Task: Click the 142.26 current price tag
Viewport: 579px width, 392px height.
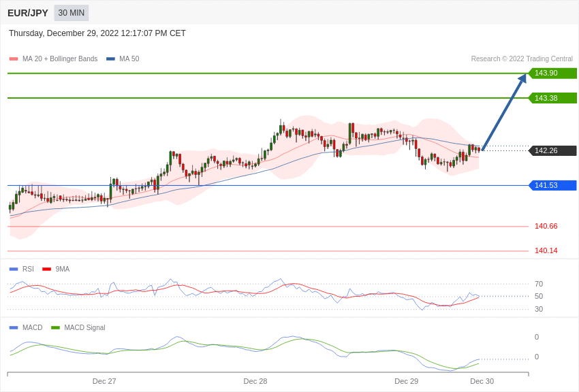Action: coord(552,151)
